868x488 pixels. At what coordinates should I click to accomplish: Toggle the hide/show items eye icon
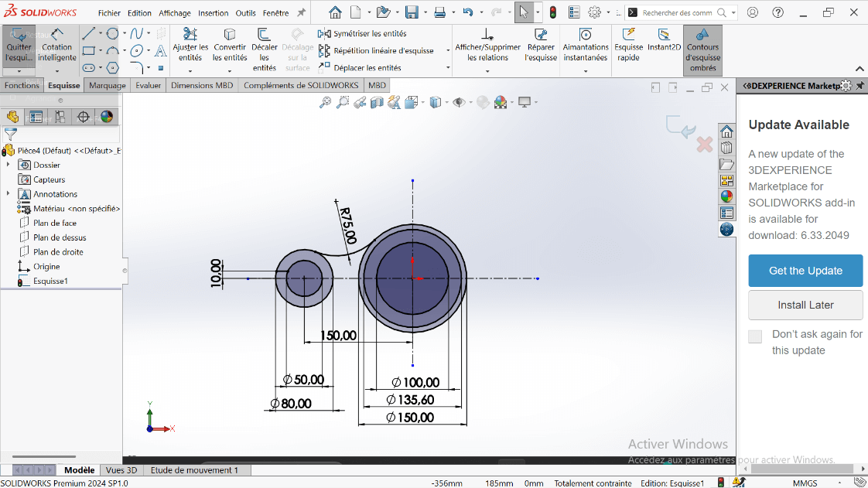click(x=459, y=102)
